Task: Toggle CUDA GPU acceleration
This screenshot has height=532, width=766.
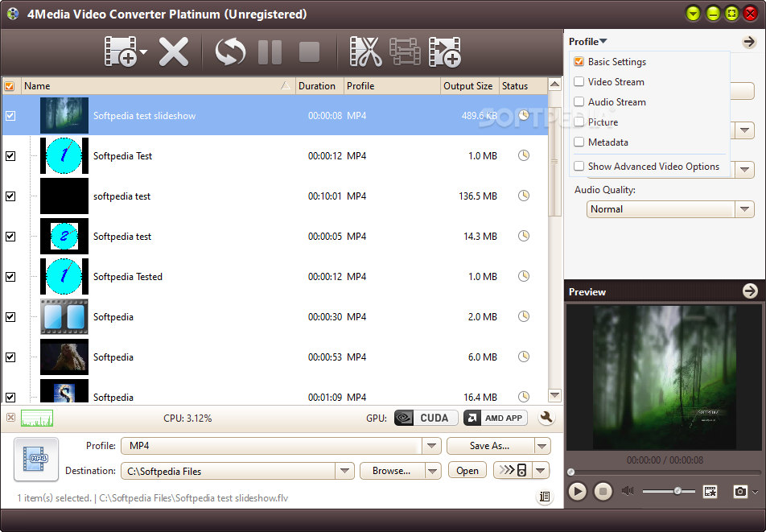Action: (426, 419)
